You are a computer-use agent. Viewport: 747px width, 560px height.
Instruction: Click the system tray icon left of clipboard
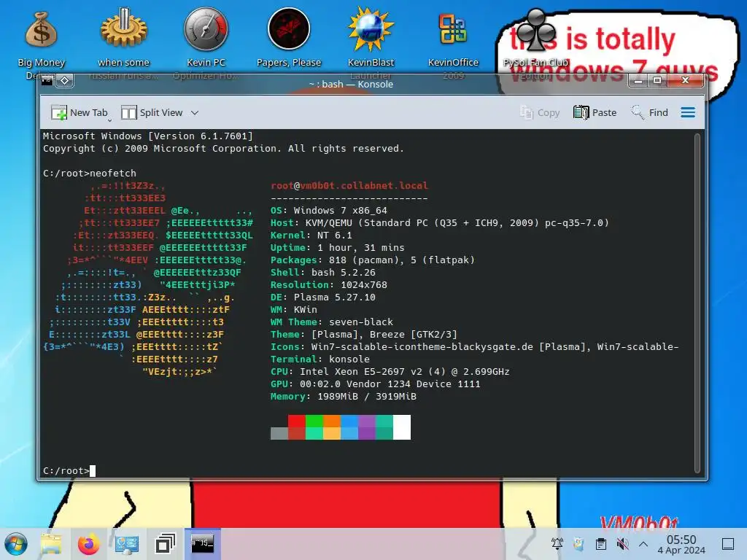pyautogui.click(x=578, y=544)
